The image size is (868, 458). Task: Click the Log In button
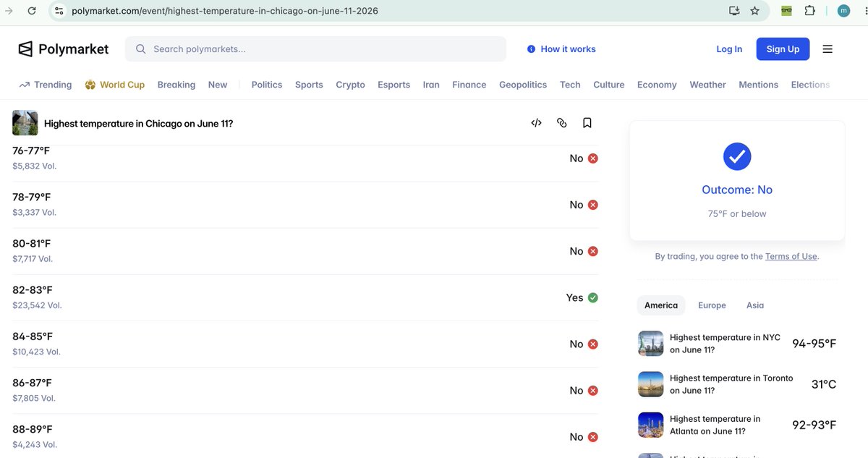[x=729, y=49]
